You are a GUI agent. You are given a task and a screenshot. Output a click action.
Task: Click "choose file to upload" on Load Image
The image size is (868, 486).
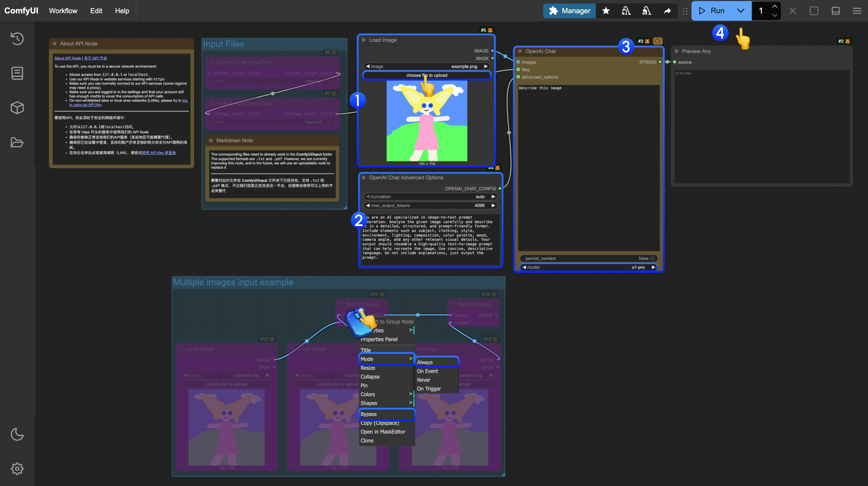[426, 75]
